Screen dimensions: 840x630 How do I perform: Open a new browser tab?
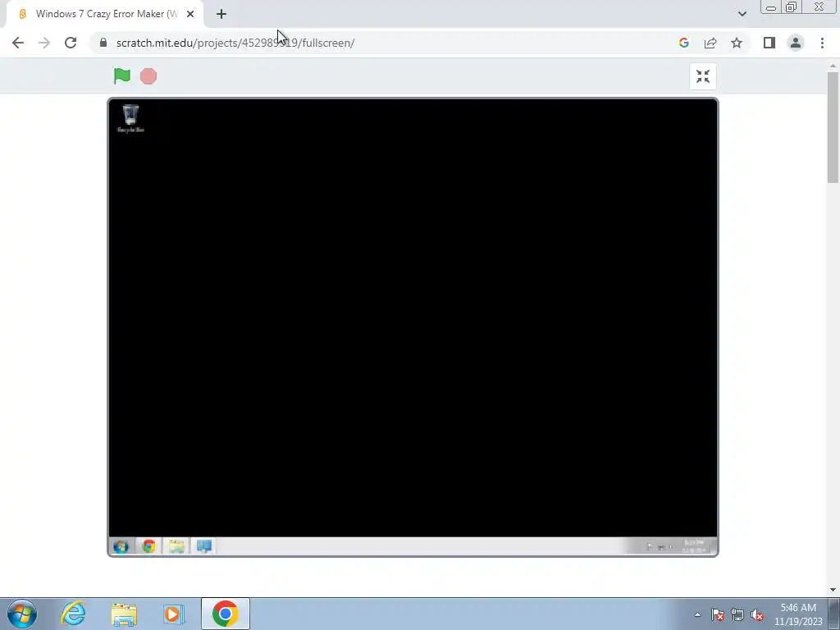click(221, 14)
